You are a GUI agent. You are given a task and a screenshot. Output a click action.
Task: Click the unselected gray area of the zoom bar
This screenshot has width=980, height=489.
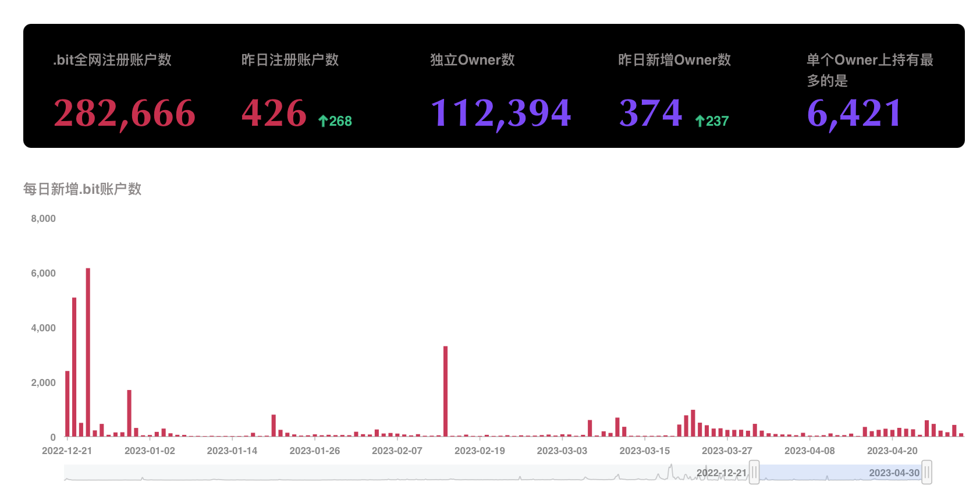407,472
